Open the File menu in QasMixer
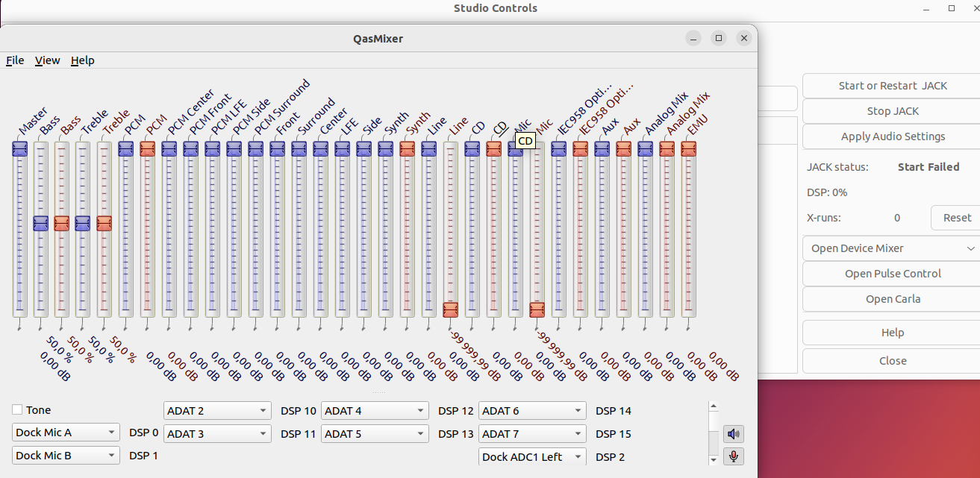980x478 pixels. click(15, 60)
